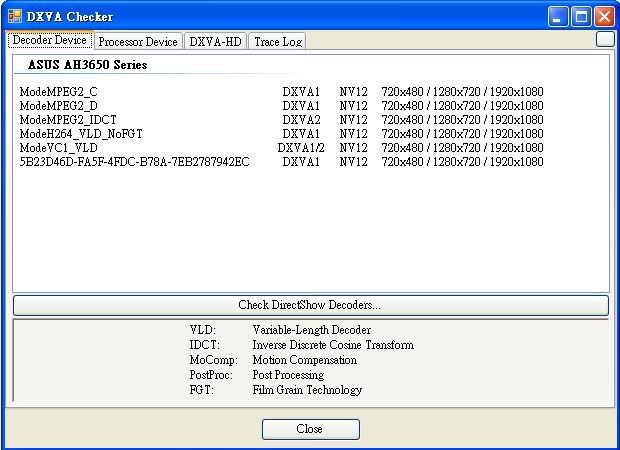The image size is (620, 450).
Task: Click the resolutions in the ModeVC1_VLD row
Action: 462,147
